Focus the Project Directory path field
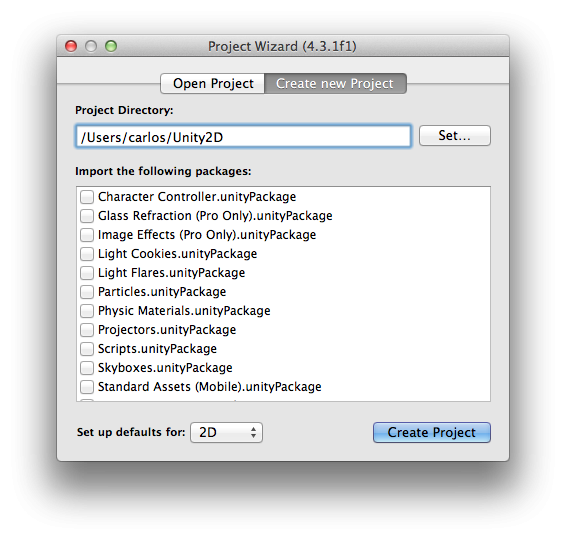 point(244,137)
